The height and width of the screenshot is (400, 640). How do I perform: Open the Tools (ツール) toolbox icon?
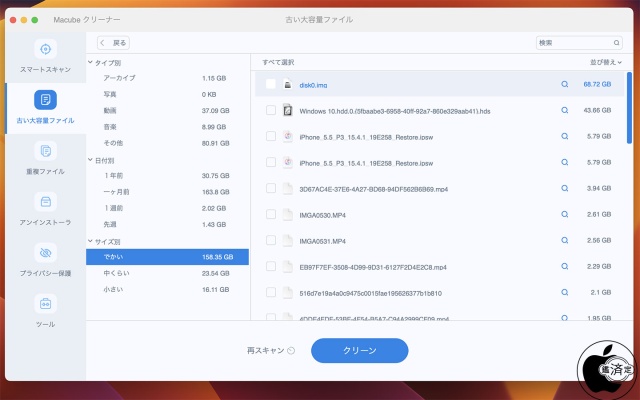(x=45, y=304)
